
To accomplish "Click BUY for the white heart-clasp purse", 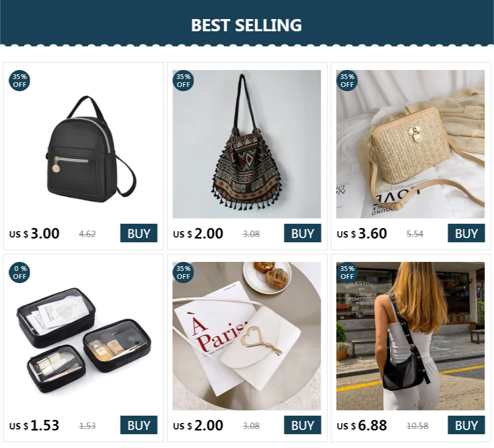I will click(303, 425).
